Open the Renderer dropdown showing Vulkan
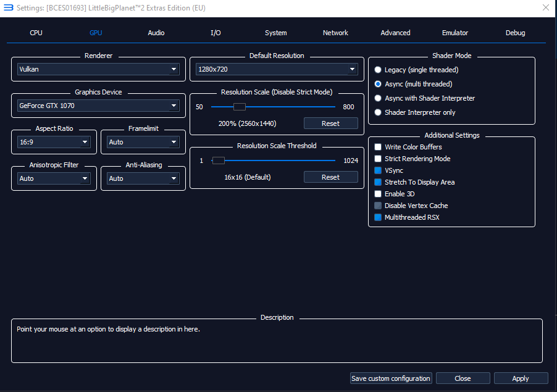Screen dimensions: 557x392 pyautogui.click(x=98, y=69)
